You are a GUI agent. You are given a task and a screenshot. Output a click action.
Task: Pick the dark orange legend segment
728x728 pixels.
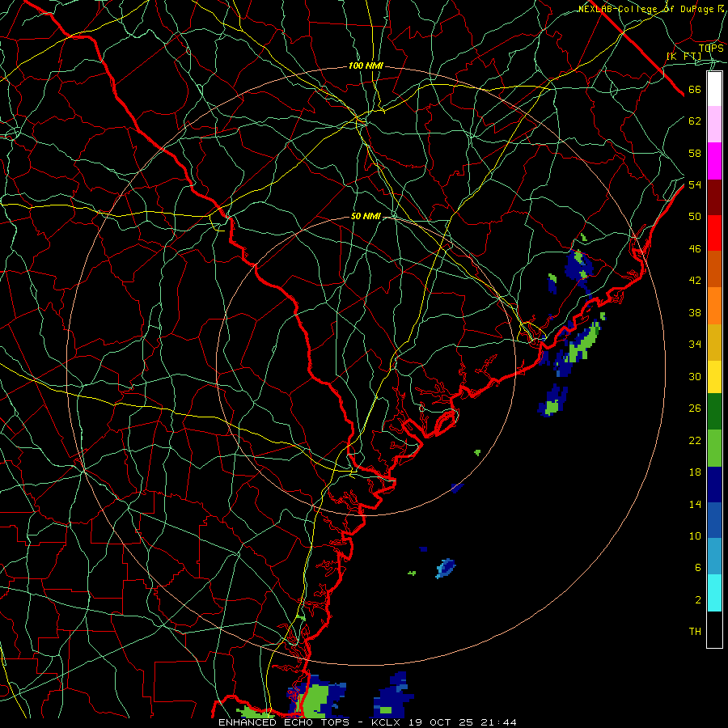(x=714, y=269)
